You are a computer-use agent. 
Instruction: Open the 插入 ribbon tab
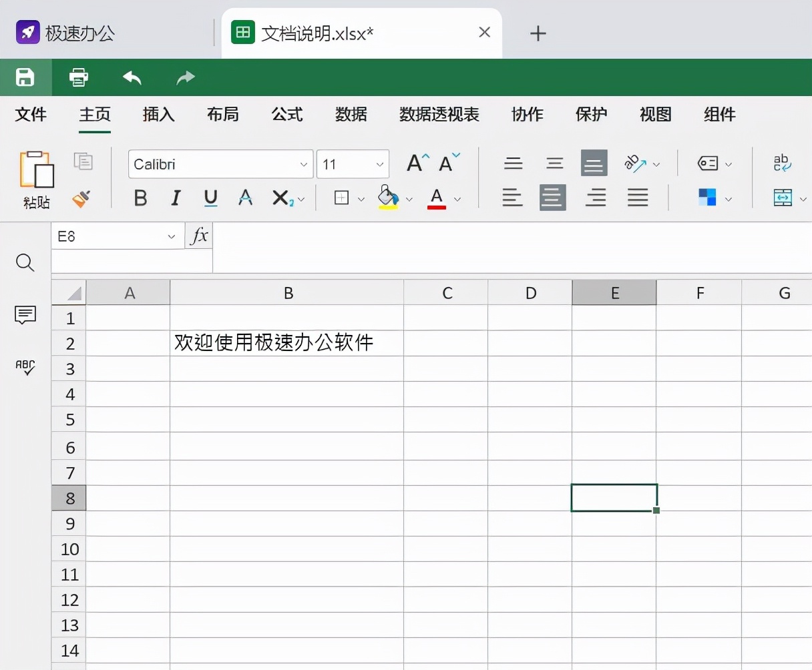point(158,114)
